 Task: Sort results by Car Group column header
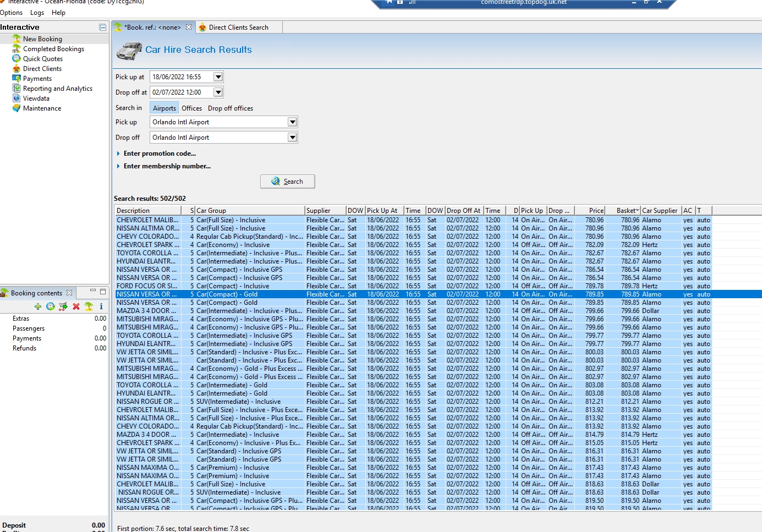tap(250, 211)
